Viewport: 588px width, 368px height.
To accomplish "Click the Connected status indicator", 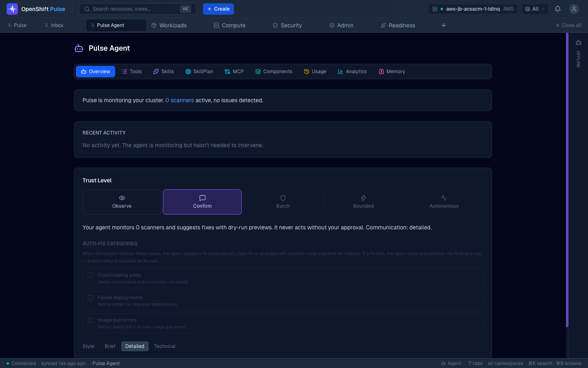I will click(x=21, y=364).
